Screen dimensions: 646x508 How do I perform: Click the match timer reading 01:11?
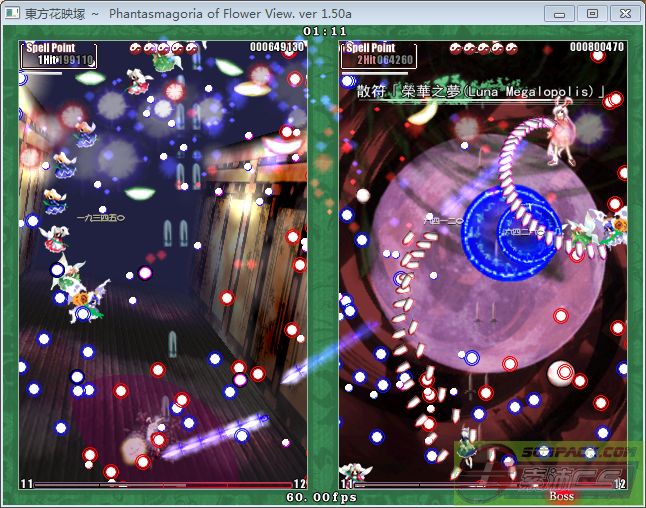pos(325,31)
